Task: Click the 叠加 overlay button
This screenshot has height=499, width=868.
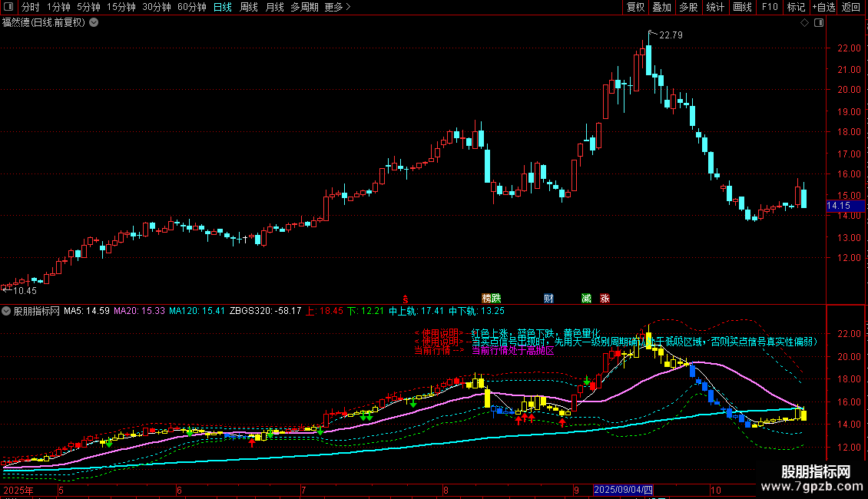Action: (x=662, y=7)
